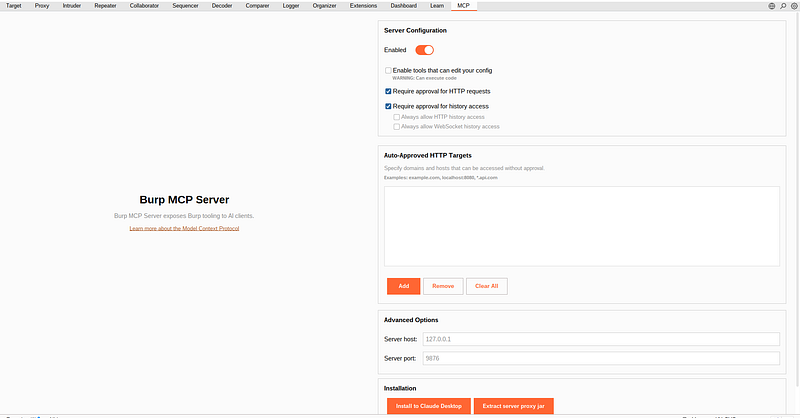Switch to the Learn tab
The width and height of the screenshot is (800, 418).
pyautogui.click(x=437, y=6)
